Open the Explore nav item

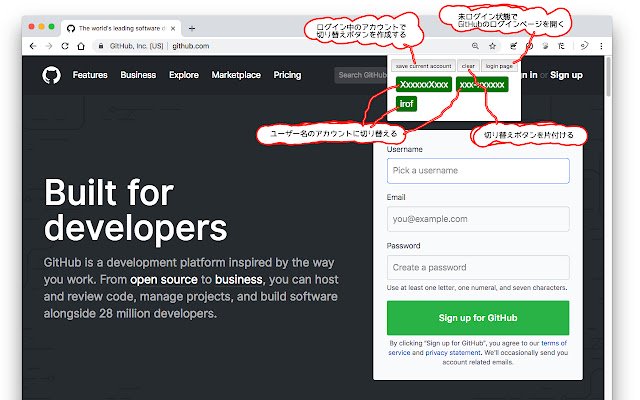[x=184, y=75]
